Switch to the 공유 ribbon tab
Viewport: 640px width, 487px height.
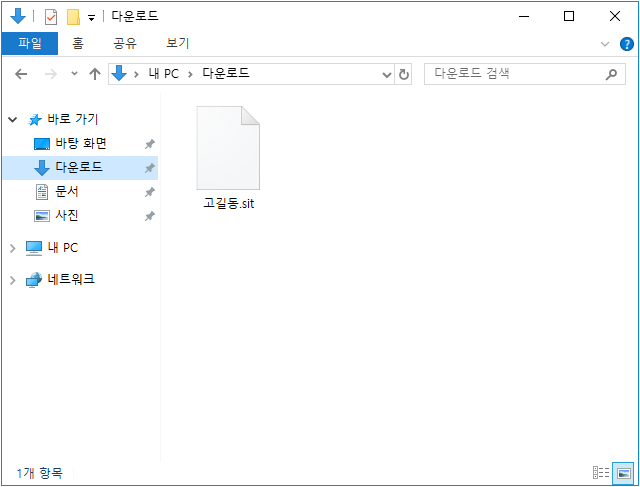124,43
